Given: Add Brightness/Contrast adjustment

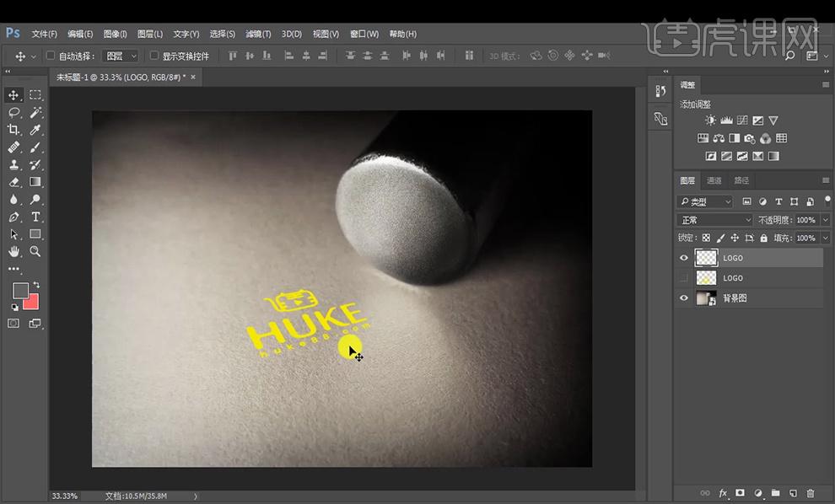Looking at the screenshot, I should coord(710,121).
